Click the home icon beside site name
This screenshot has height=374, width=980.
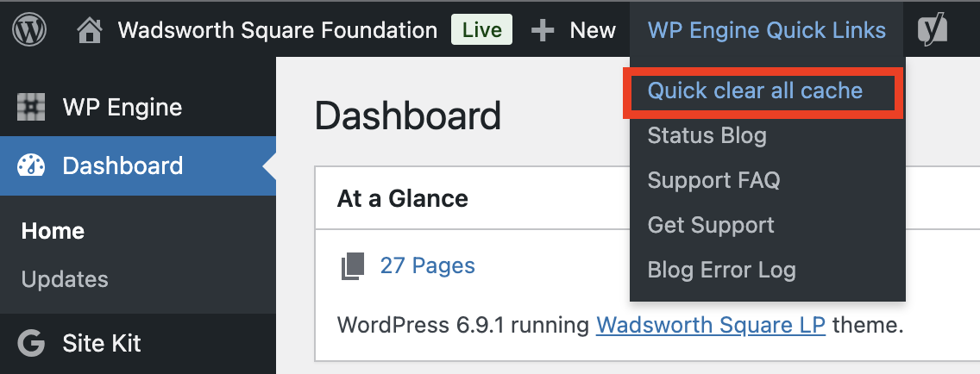90,31
